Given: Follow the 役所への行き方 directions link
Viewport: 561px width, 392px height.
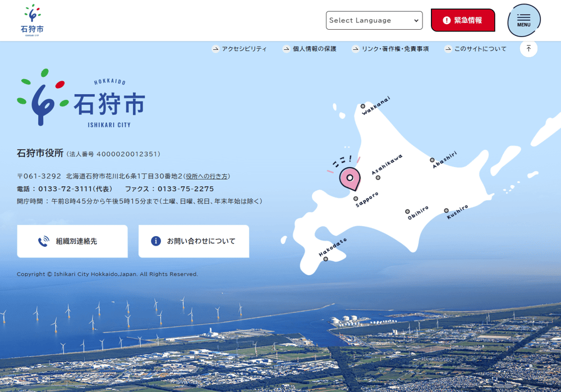Looking at the screenshot, I should tap(206, 176).
